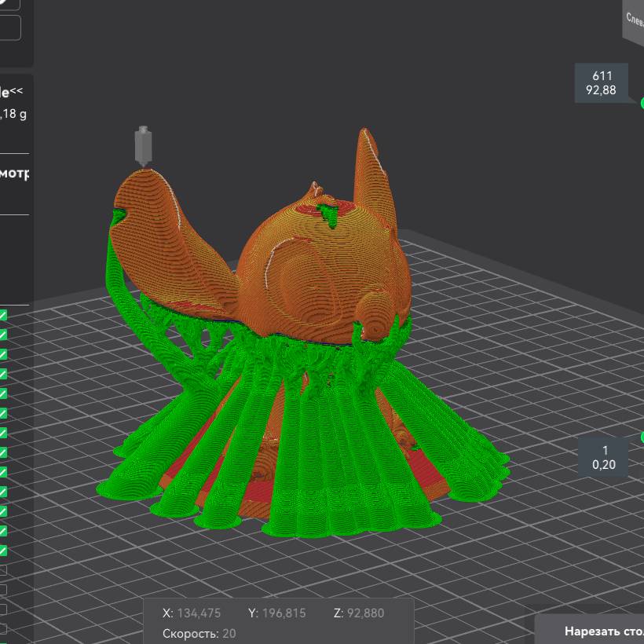The image size is (644, 644).
Task: Toggle the third checkbox in the line-type list
Action: click(3, 354)
